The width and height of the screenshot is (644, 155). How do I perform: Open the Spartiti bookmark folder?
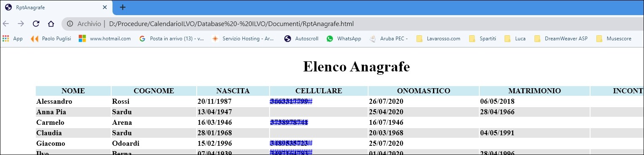(482, 38)
